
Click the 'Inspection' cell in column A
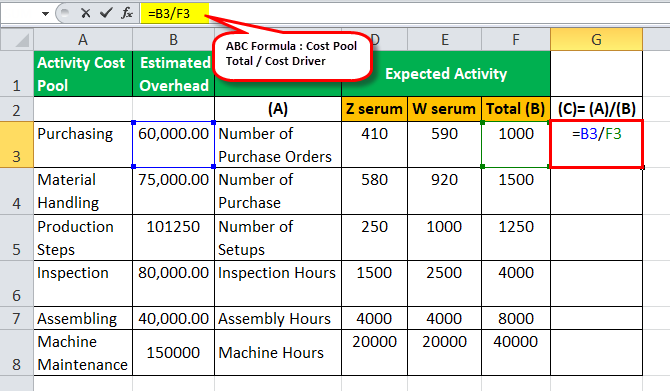pos(83,284)
